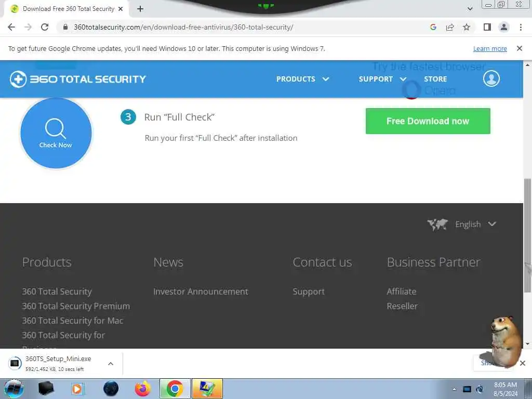
Task: Open the warning-icon taskbar application
Action: pos(207,389)
